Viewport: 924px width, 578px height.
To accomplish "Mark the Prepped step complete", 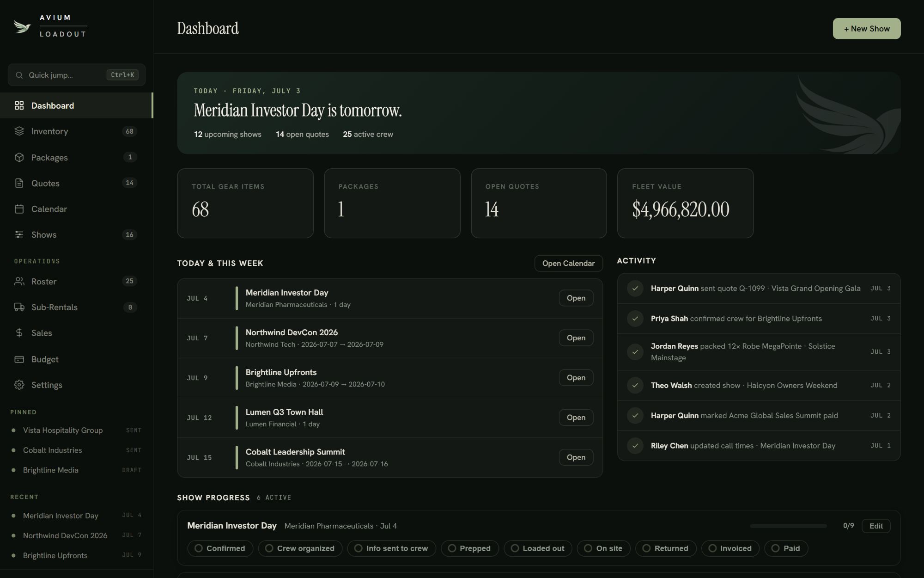I will (x=469, y=548).
